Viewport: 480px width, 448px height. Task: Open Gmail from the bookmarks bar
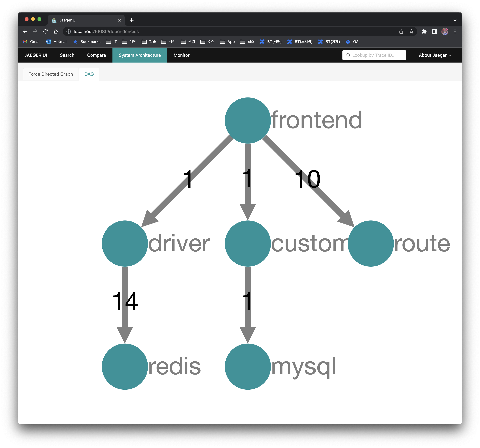click(31, 42)
